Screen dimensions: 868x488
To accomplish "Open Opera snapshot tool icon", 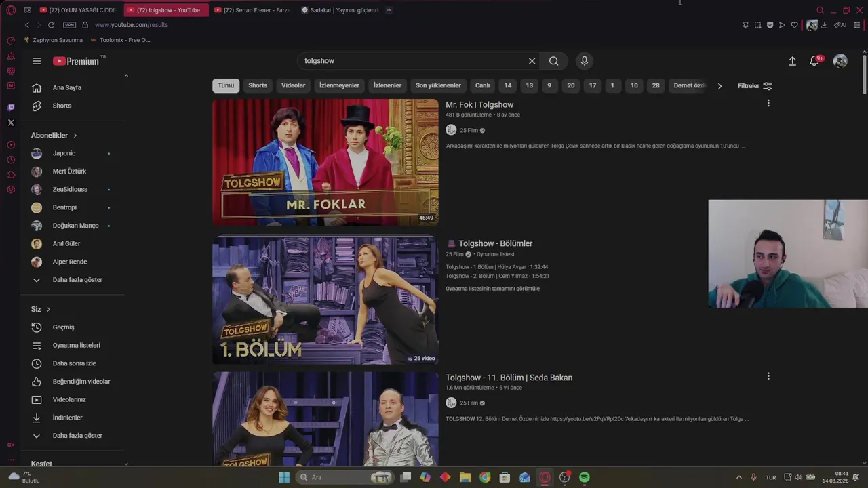I will coord(757,25).
